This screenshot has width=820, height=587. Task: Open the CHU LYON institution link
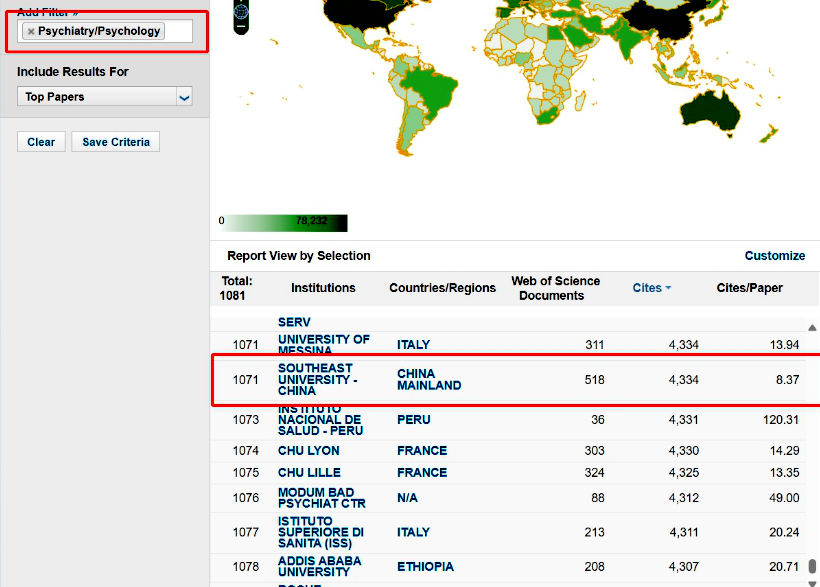[x=309, y=450]
